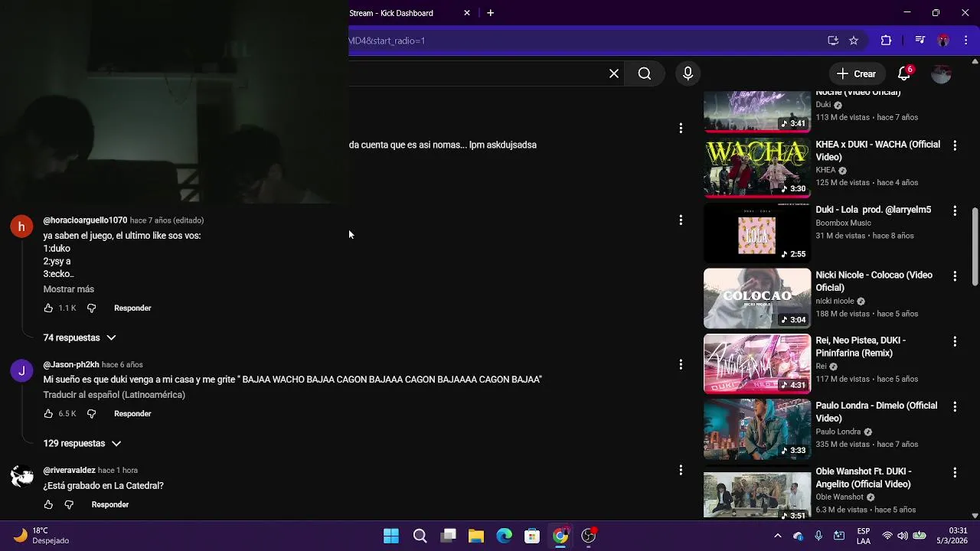Open more options for Duki - Lola video
The width and height of the screenshot is (980, 551).
[x=955, y=210]
